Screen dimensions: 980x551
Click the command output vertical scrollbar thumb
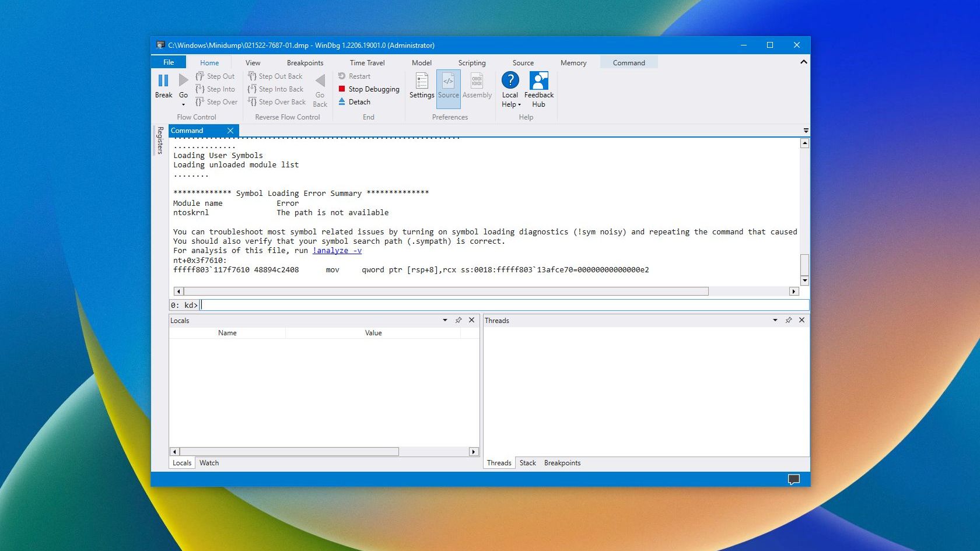[x=804, y=265]
